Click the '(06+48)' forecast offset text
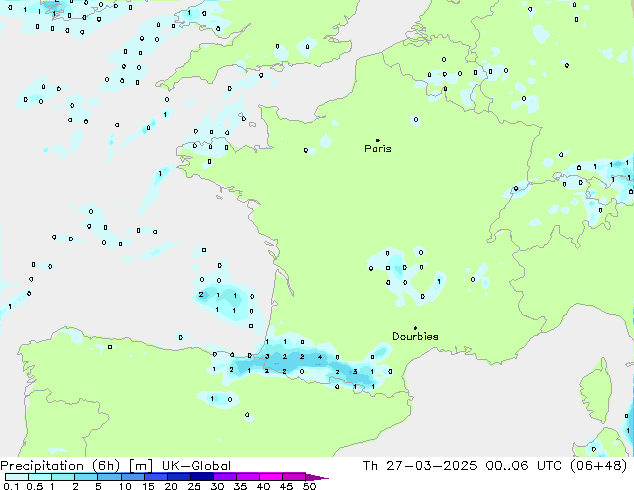634x490 pixels. [x=598, y=466]
